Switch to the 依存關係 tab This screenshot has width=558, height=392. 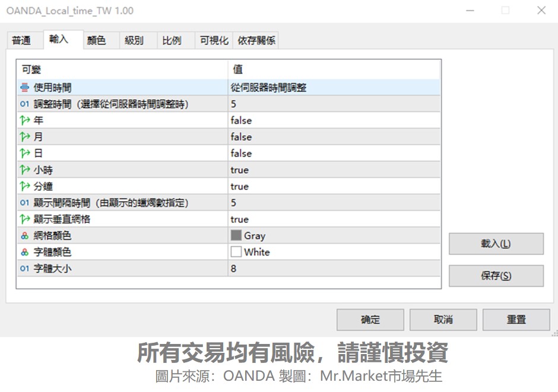[x=256, y=40]
